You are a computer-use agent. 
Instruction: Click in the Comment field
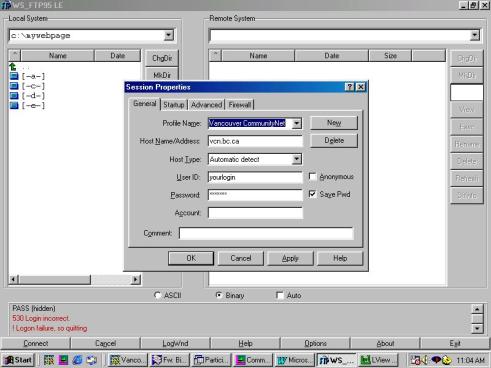pos(266,233)
